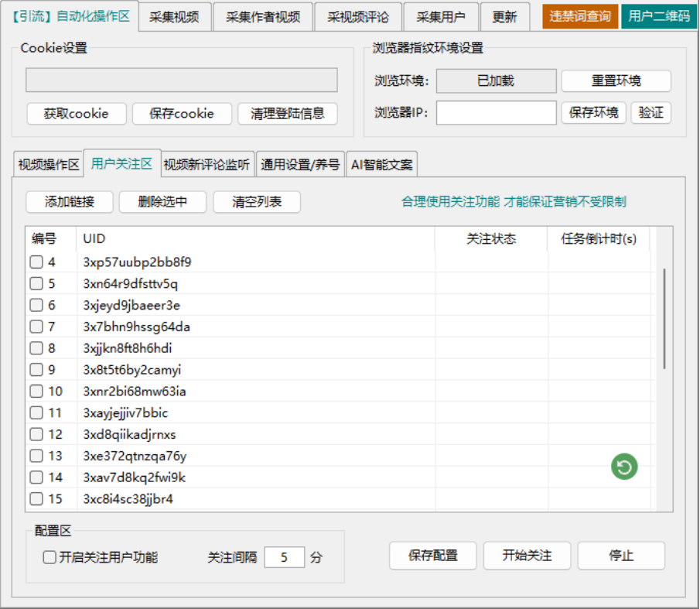The width and height of the screenshot is (700, 609).
Task: Click the 添加链接 button
Action: (x=70, y=202)
